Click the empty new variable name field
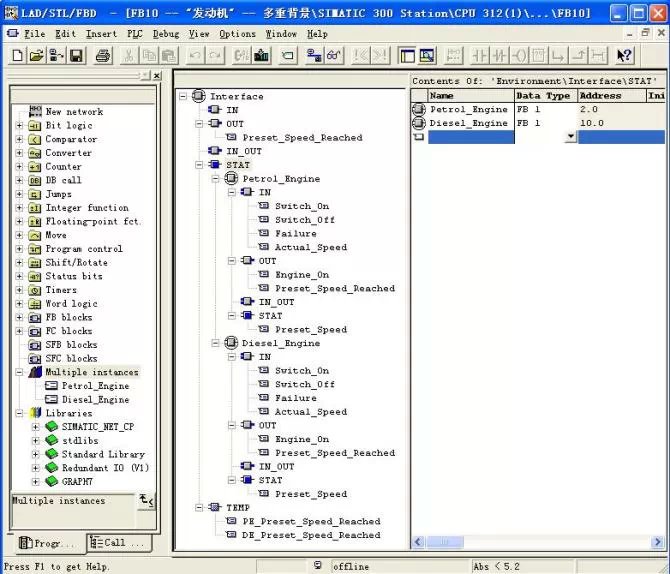This screenshot has width=670, height=574. click(x=471, y=137)
